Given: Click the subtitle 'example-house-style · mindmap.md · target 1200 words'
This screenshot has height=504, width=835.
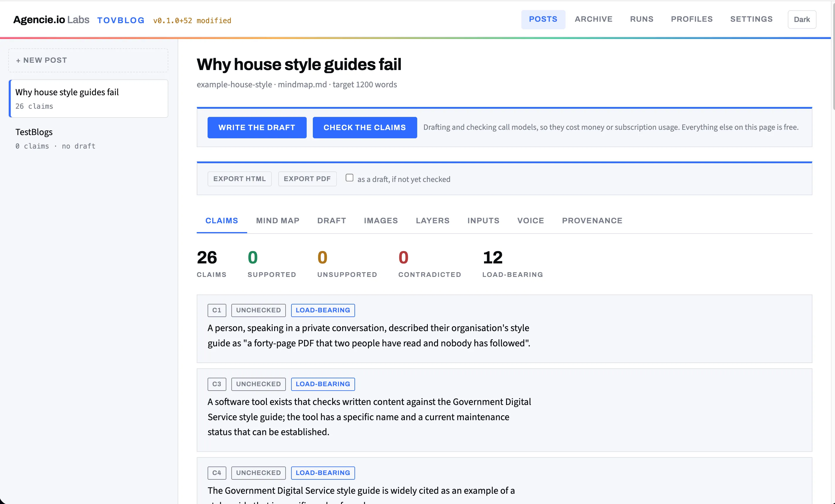Looking at the screenshot, I should tap(297, 85).
